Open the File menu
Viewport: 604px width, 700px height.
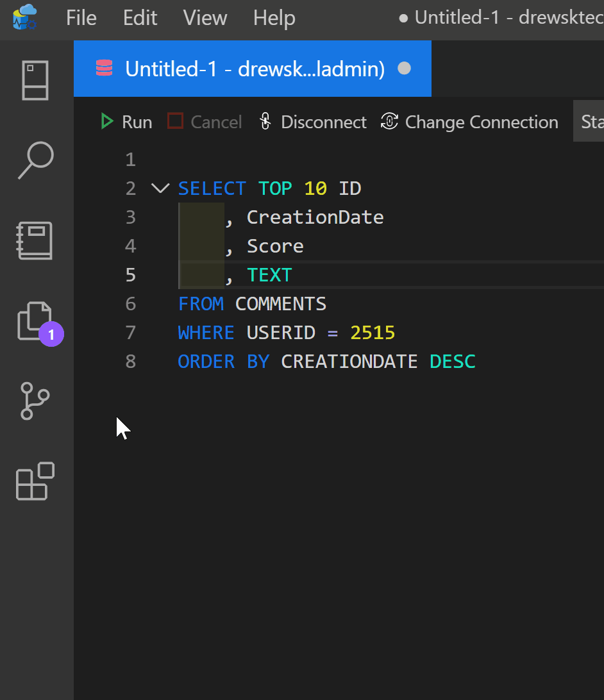81,18
